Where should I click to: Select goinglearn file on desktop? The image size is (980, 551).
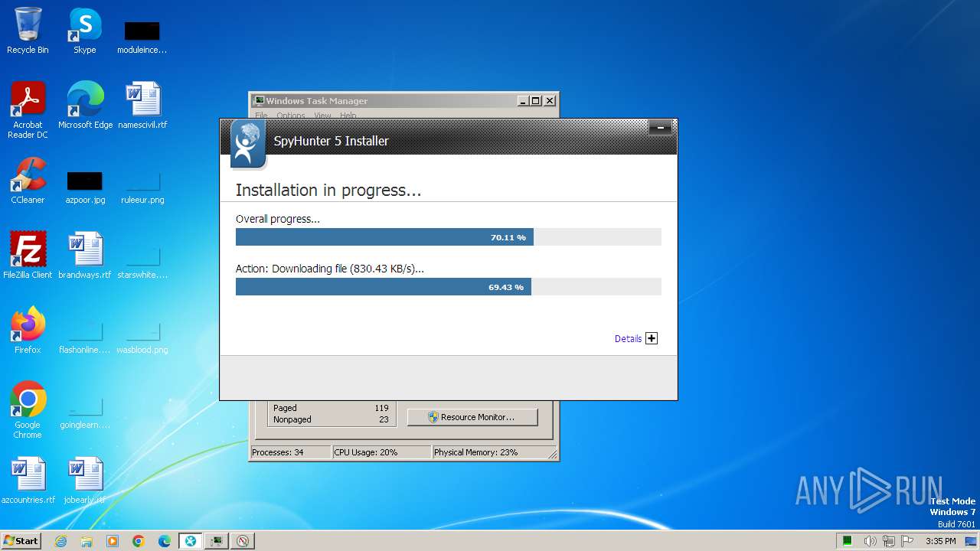coord(85,412)
